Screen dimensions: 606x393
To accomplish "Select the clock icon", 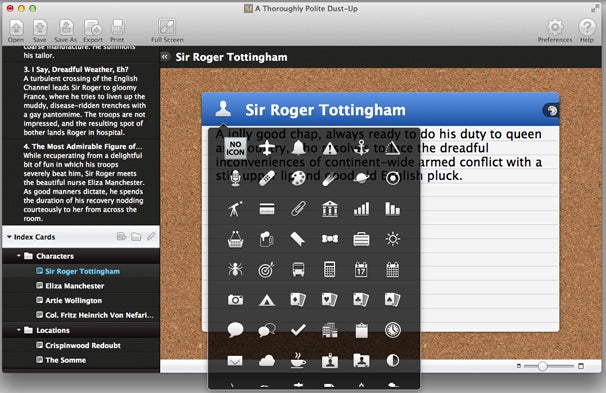I will [x=393, y=330].
